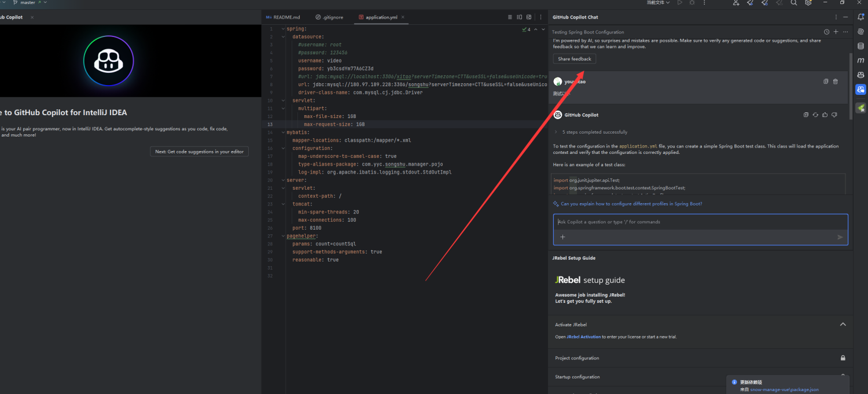This screenshot has height=394, width=868.
Task: Open the Database tool window icon
Action: [860, 46]
